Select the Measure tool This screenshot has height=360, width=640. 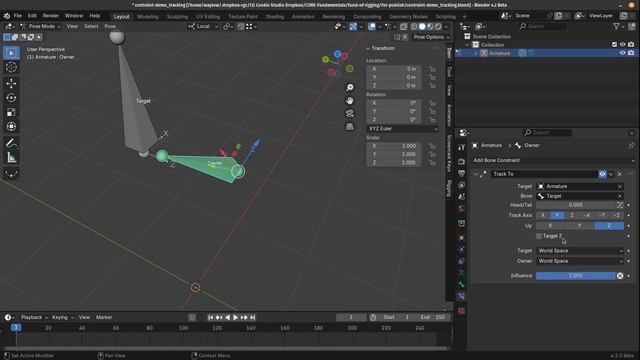pyautogui.click(x=11, y=158)
